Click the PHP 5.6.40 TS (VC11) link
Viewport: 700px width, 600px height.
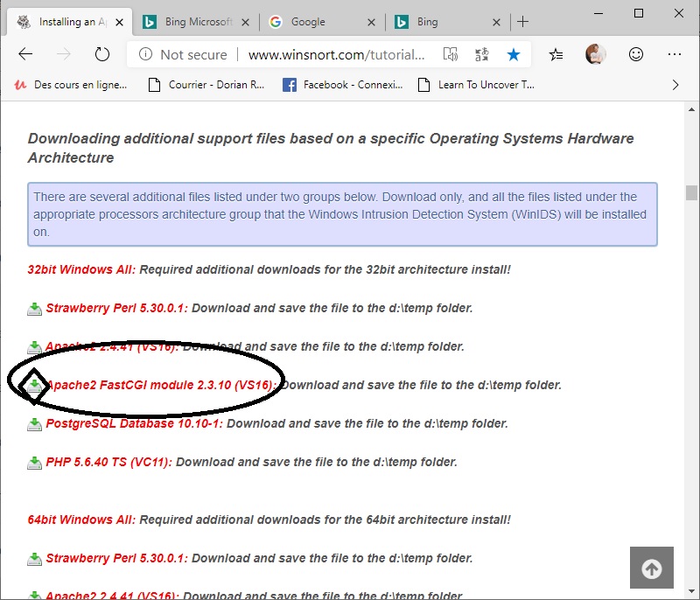[108, 462]
